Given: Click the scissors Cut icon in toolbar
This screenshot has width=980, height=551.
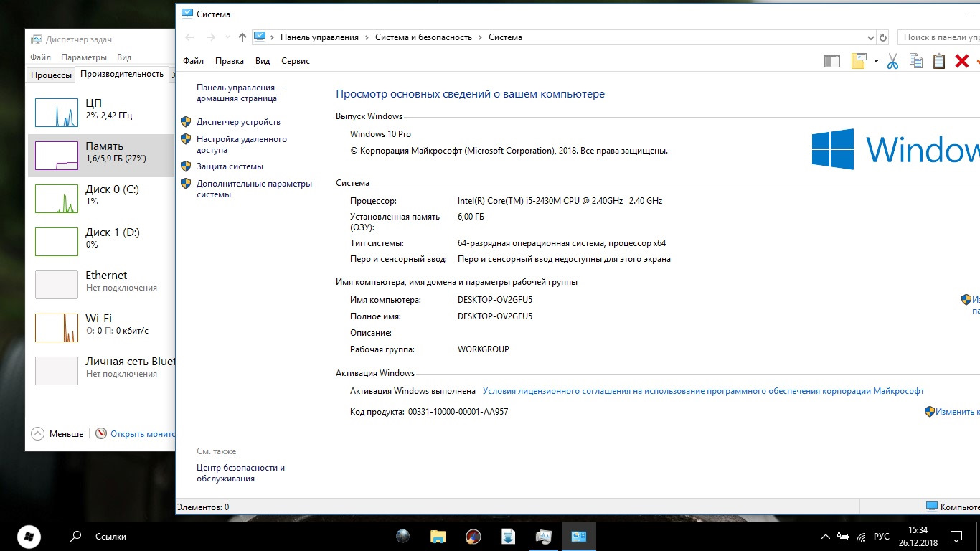Looking at the screenshot, I should [x=893, y=62].
